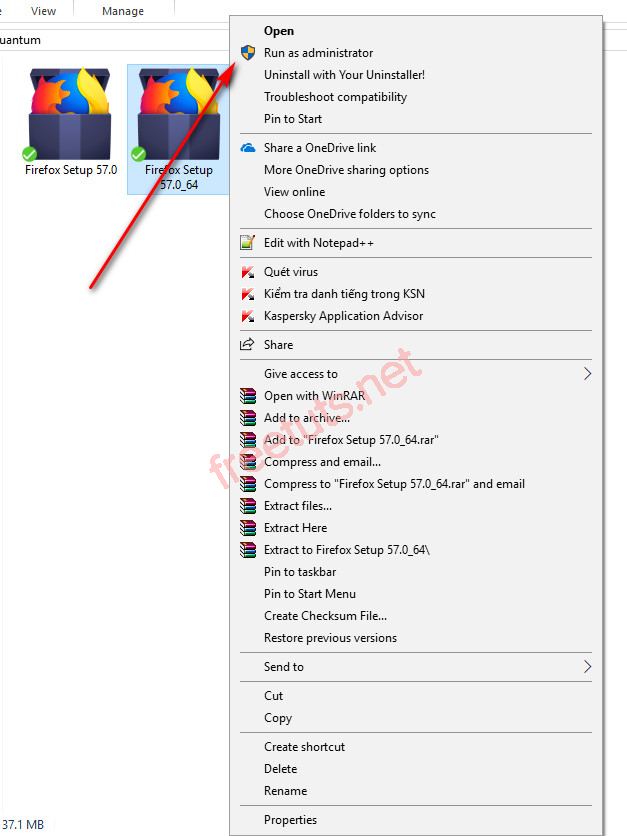Expand the Send to submenu arrow
This screenshot has width=627, height=836.
point(587,666)
